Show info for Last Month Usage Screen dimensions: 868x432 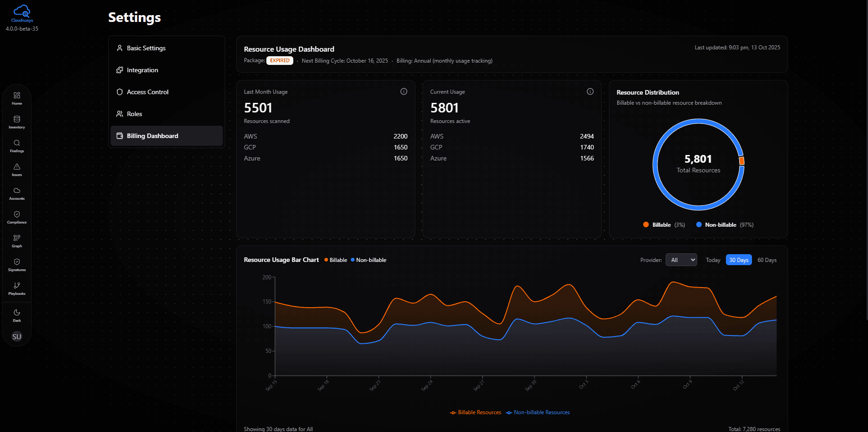click(x=404, y=91)
